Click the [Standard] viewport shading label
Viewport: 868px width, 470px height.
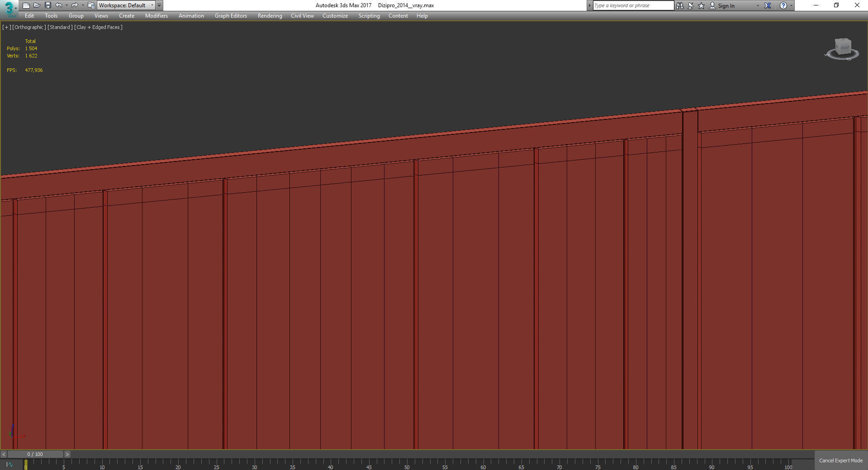click(x=60, y=27)
